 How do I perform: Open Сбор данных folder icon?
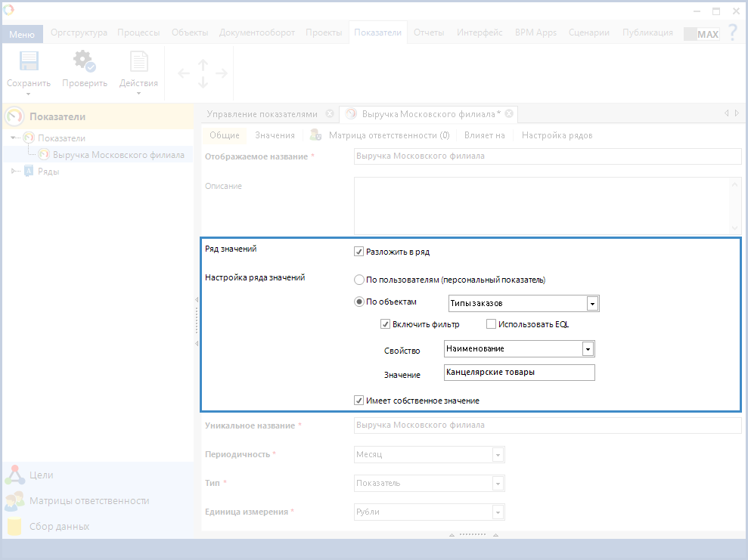15,527
